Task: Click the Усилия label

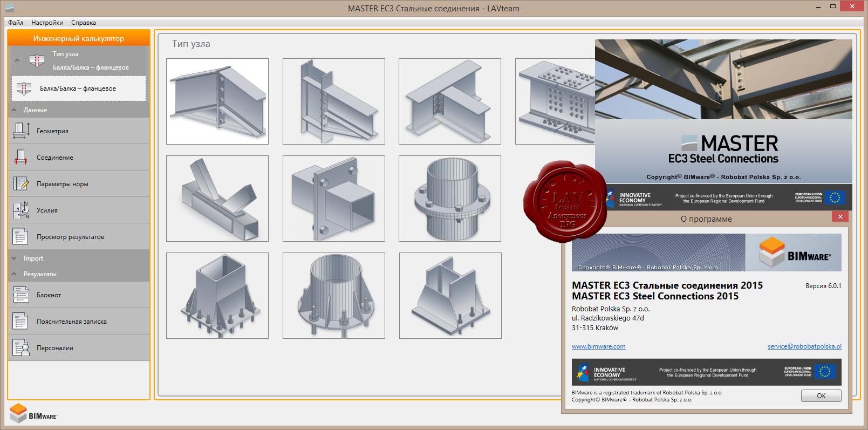Action: [x=47, y=210]
